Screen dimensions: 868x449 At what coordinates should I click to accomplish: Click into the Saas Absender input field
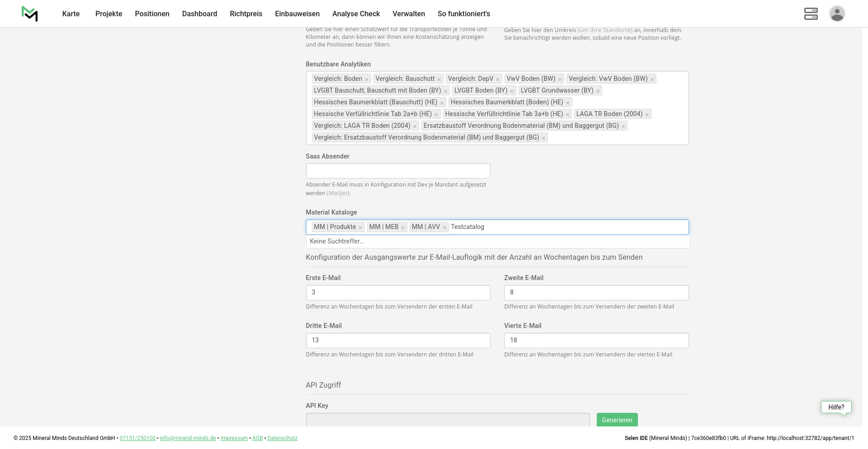coord(398,171)
